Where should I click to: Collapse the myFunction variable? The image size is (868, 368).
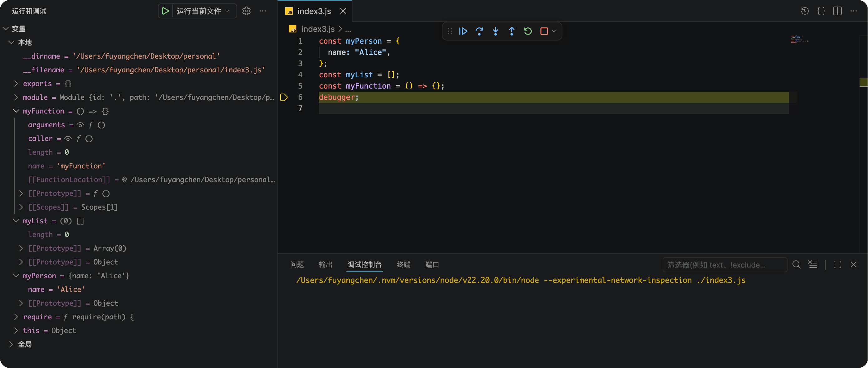tap(16, 111)
